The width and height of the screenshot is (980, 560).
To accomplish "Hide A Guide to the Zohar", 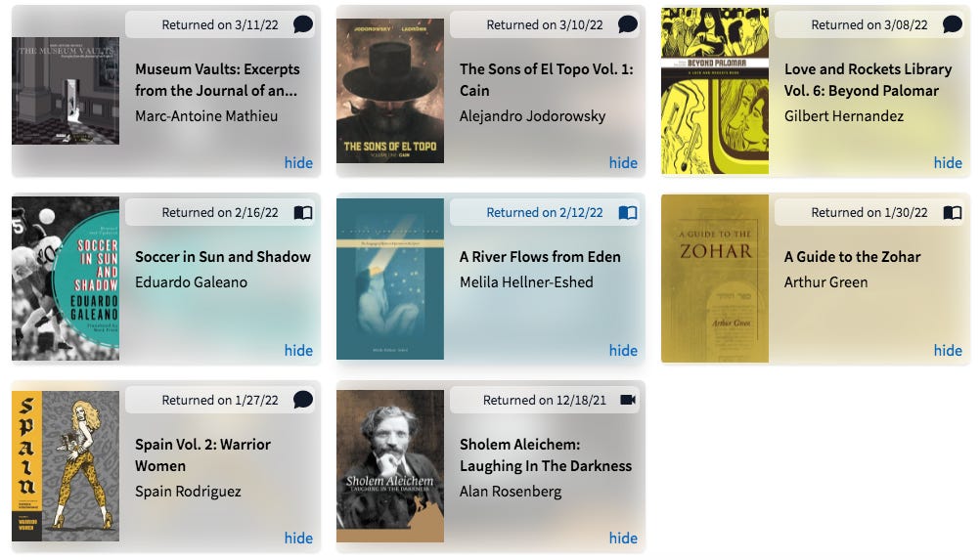I will pos(948,351).
